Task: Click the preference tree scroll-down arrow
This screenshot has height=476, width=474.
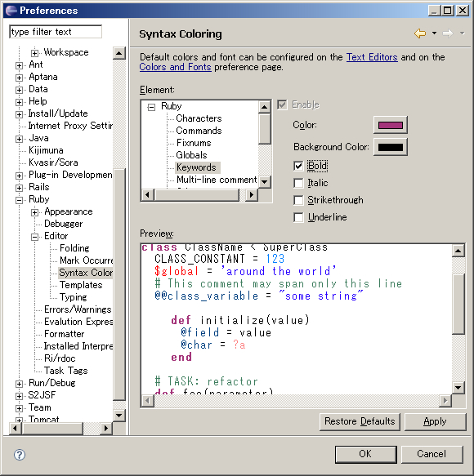Action: [118, 415]
